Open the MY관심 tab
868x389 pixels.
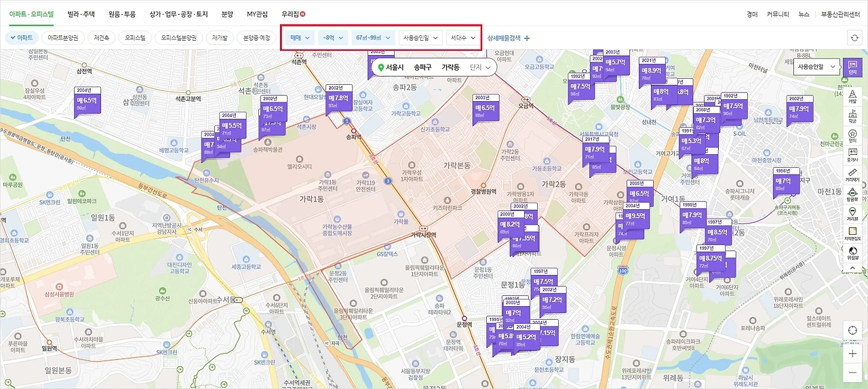[258, 14]
